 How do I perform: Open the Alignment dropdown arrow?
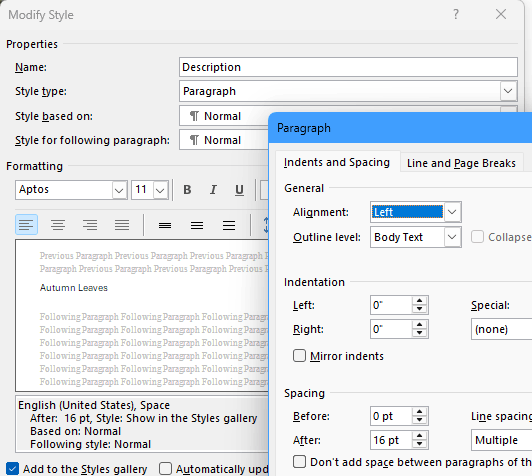click(452, 212)
